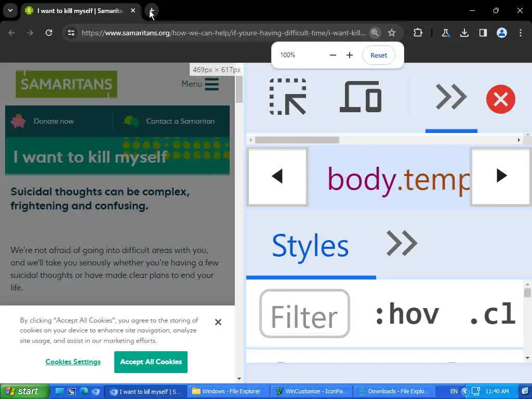Show more sidebar panes next to Styles

[x=402, y=243]
